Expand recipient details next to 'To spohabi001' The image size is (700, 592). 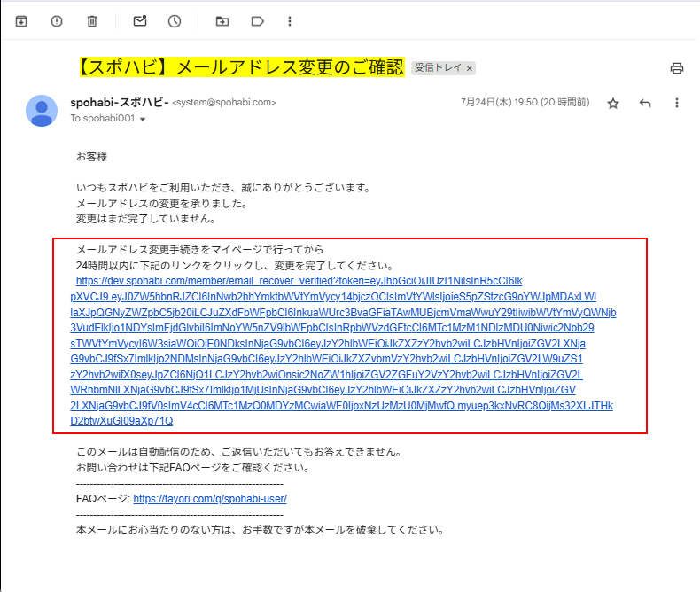(x=143, y=120)
